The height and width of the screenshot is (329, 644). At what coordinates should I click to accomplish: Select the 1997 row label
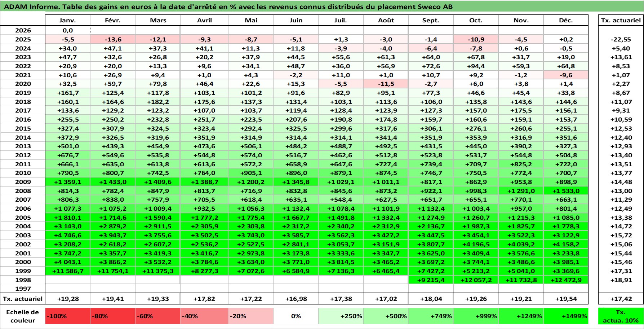(23, 289)
